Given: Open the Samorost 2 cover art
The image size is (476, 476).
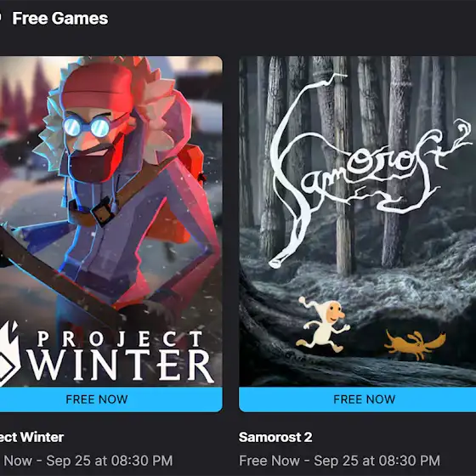Looking at the screenshot, I should click(357, 221).
